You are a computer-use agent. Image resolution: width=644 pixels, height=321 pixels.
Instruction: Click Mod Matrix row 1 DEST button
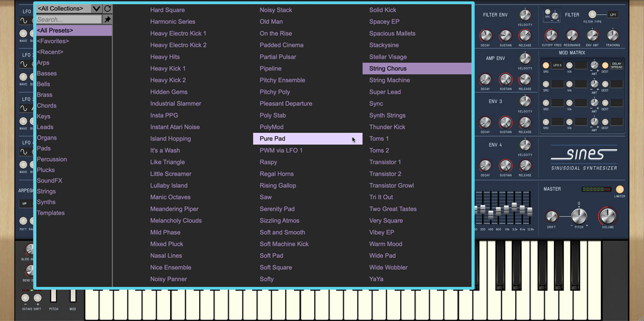(x=605, y=65)
